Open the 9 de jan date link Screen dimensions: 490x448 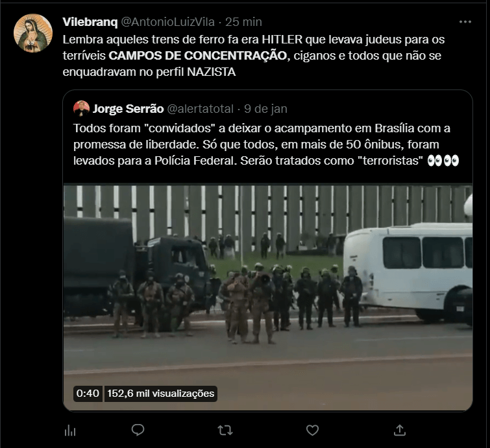tap(265, 109)
